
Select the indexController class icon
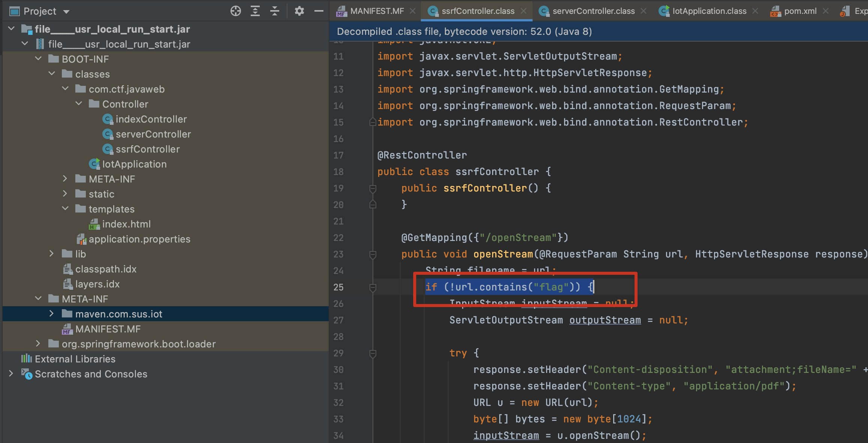(x=108, y=119)
